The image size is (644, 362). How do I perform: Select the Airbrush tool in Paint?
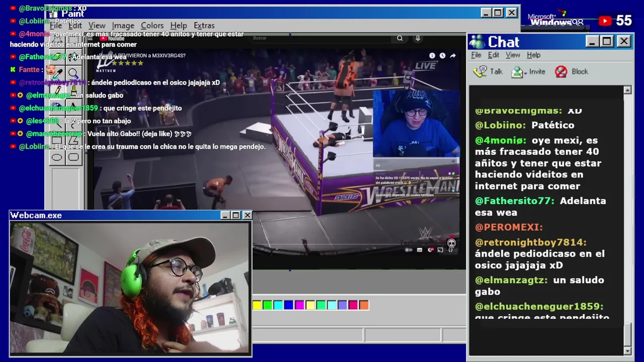tap(57, 107)
